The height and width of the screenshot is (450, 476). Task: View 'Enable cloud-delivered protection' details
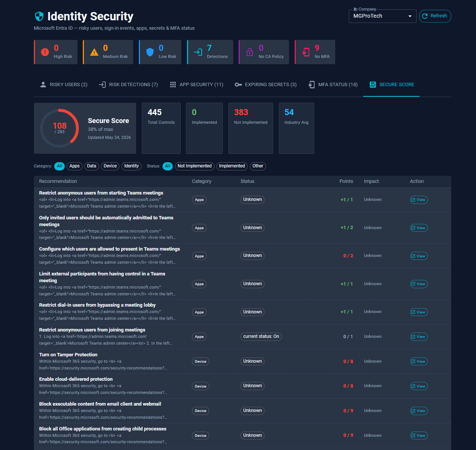(x=419, y=386)
